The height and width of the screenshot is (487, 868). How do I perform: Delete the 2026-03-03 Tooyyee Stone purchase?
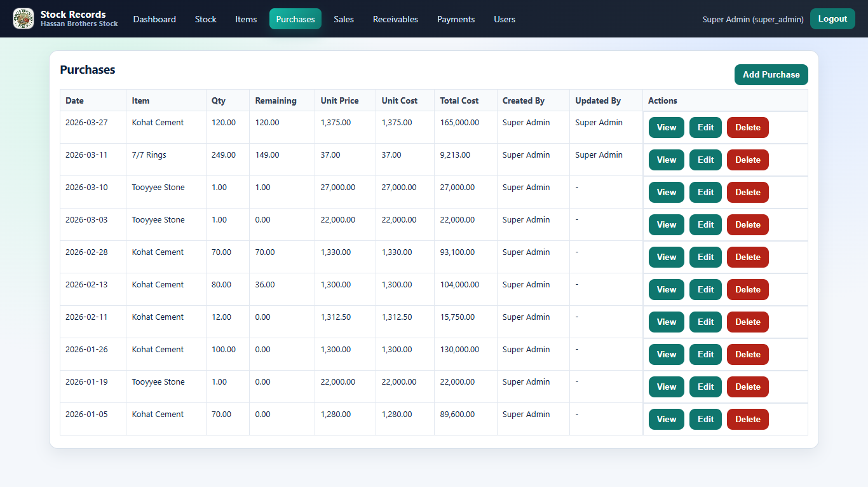tap(748, 224)
